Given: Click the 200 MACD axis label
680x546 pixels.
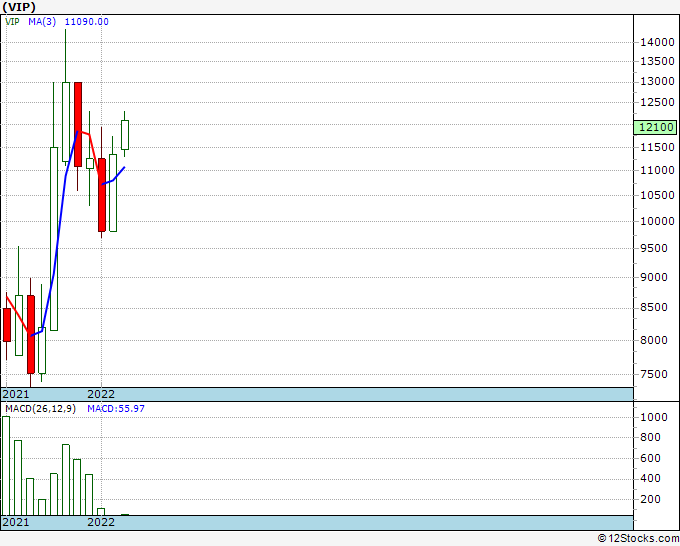Looking at the screenshot, I should click(x=651, y=499).
